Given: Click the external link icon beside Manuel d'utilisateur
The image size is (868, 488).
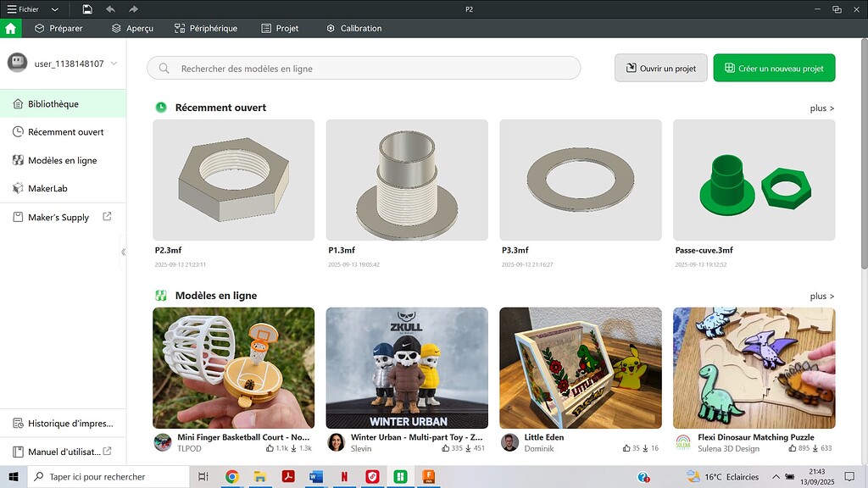Looking at the screenshot, I should point(108,451).
